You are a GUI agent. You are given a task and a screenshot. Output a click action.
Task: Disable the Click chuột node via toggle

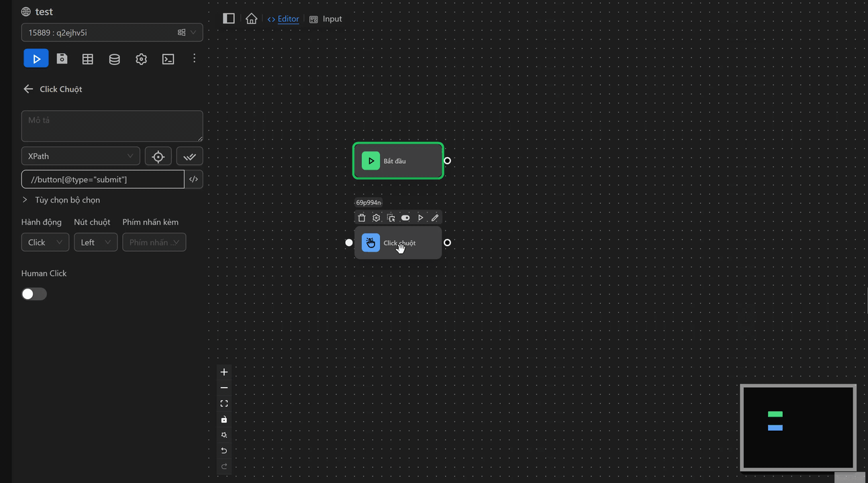coord(405,217)
